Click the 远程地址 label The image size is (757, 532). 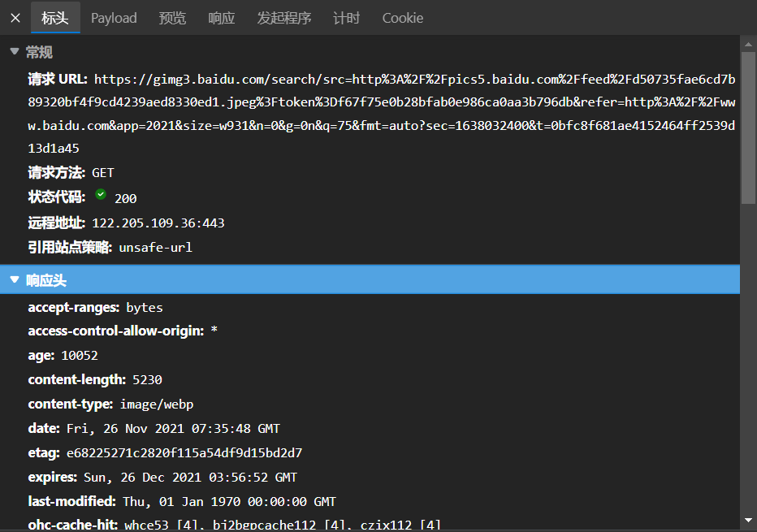[57, 223]
